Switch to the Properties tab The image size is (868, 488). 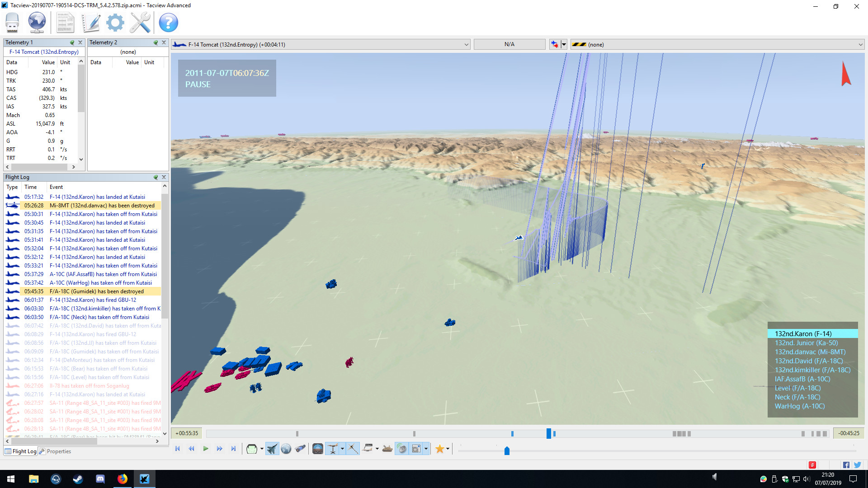pos(55,451)
